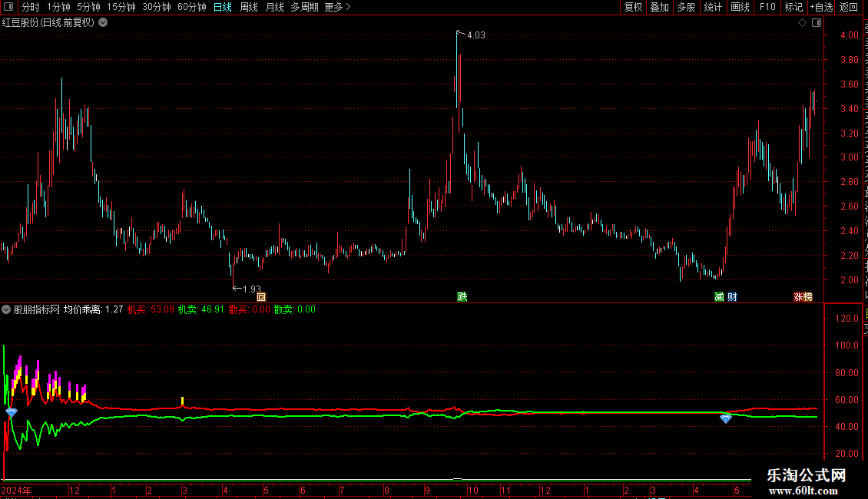
Task: Click the green 减 event marker
Action: (719, 297)
